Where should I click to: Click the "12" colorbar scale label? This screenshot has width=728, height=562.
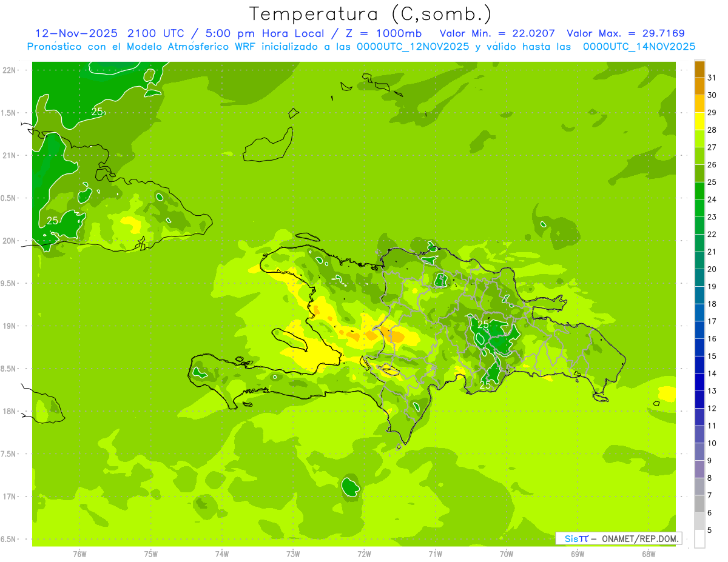(712, 409)
